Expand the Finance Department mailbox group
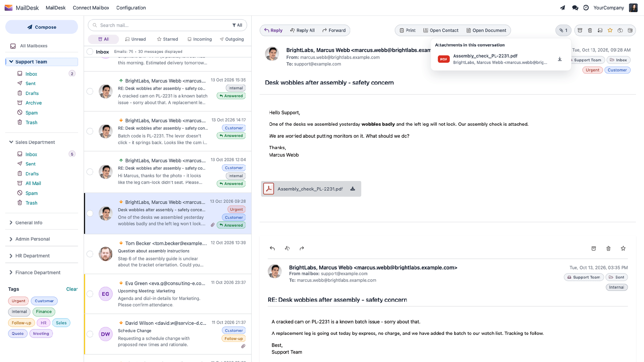 pos(11,273)
